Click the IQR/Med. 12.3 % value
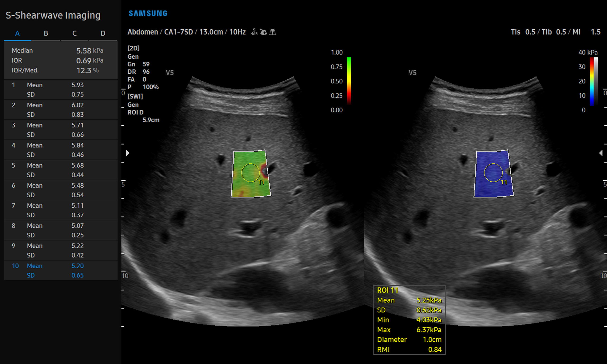 (87, 71)
